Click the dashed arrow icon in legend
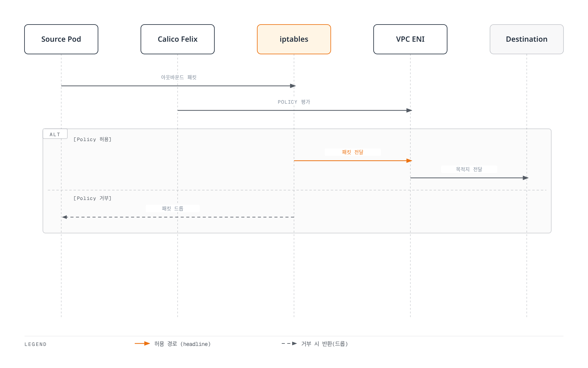Screen dimensions: 588x368 coord(289,343)
